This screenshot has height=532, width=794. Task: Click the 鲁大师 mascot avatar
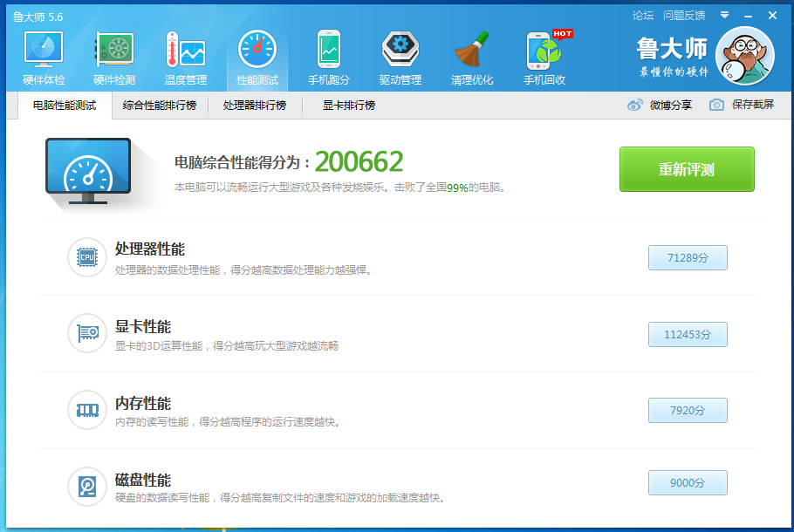click(744, 55)
